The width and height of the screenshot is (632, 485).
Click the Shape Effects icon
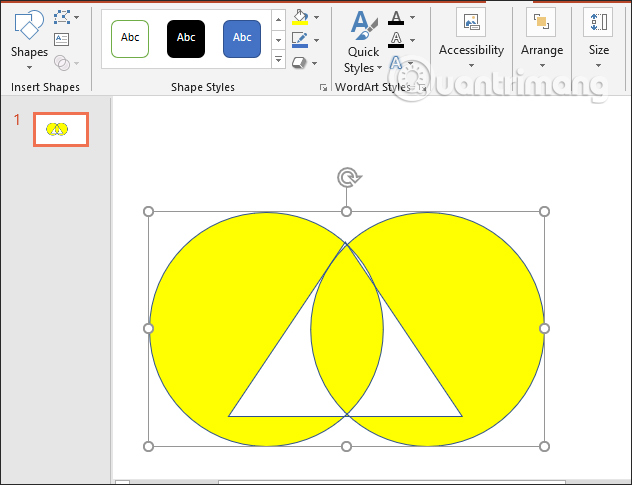coord(299,63)
